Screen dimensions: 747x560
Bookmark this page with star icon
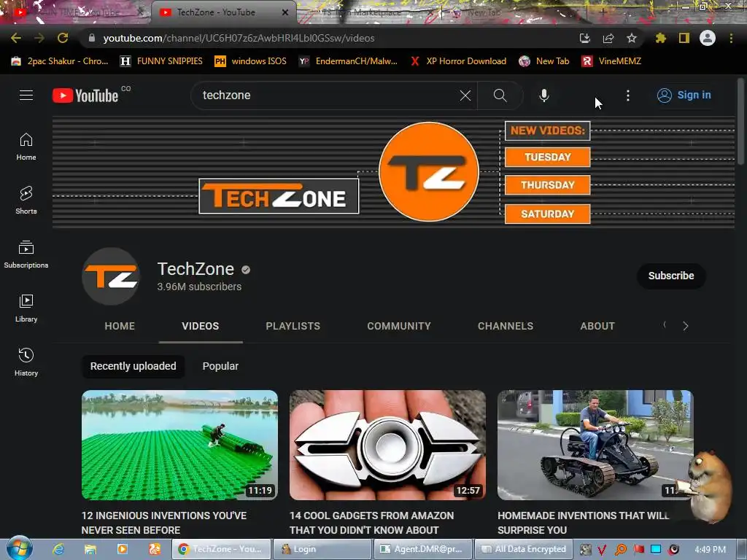632,38
